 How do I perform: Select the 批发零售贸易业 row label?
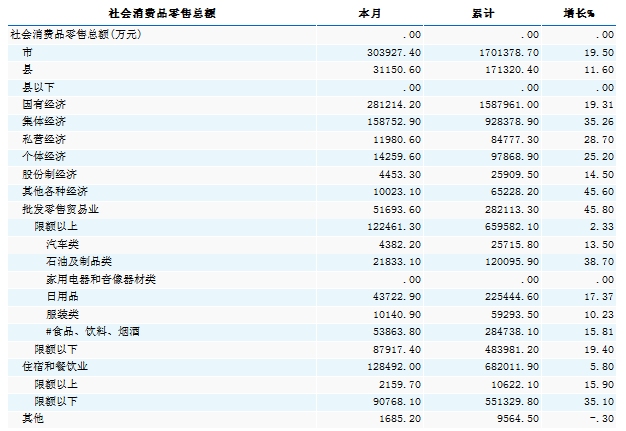click(60, 210)
